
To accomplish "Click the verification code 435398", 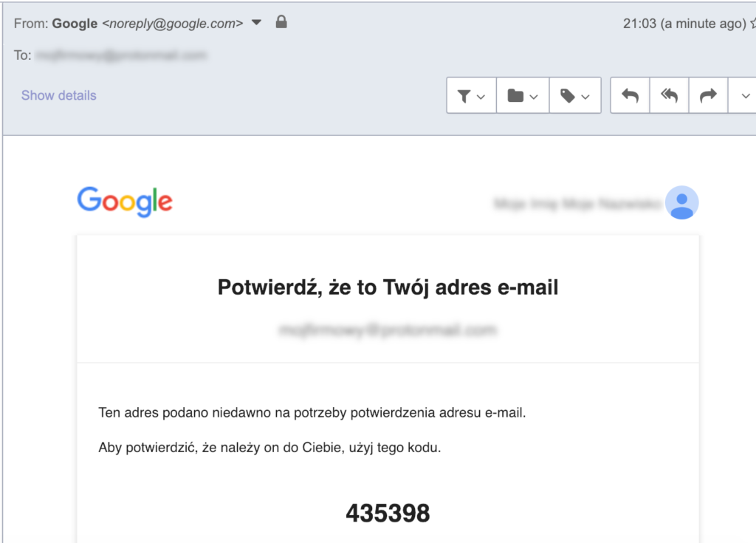I will click(388, 513).
